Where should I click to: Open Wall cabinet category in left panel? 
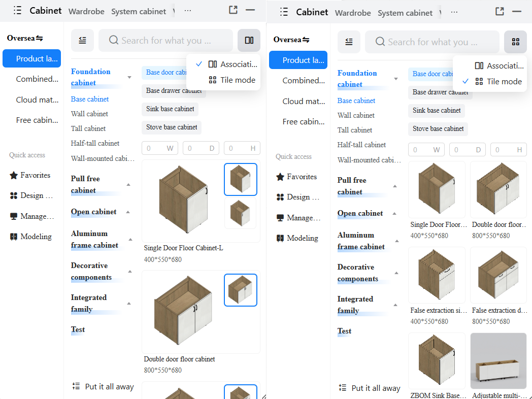click(x=89, y=114)
